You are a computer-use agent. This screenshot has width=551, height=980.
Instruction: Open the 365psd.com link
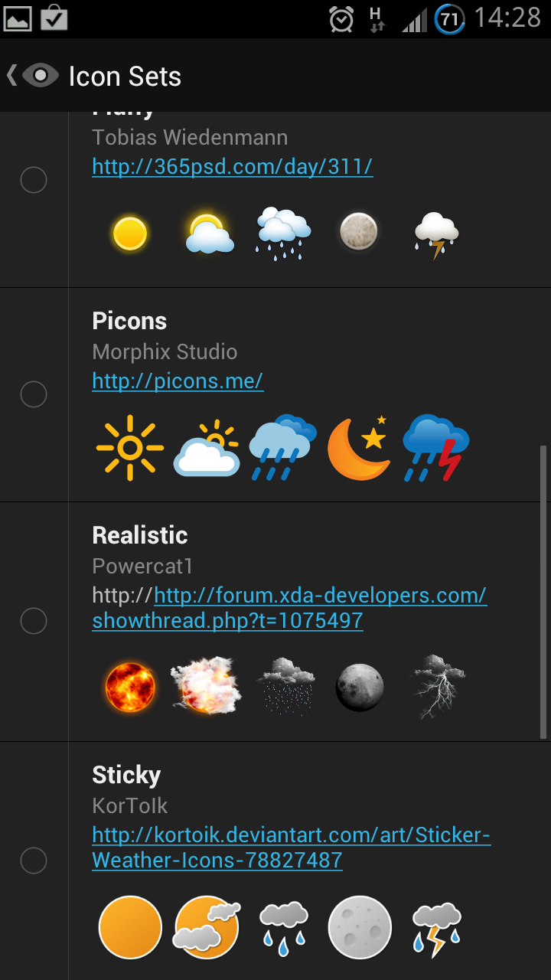click(x=232, y=166)
